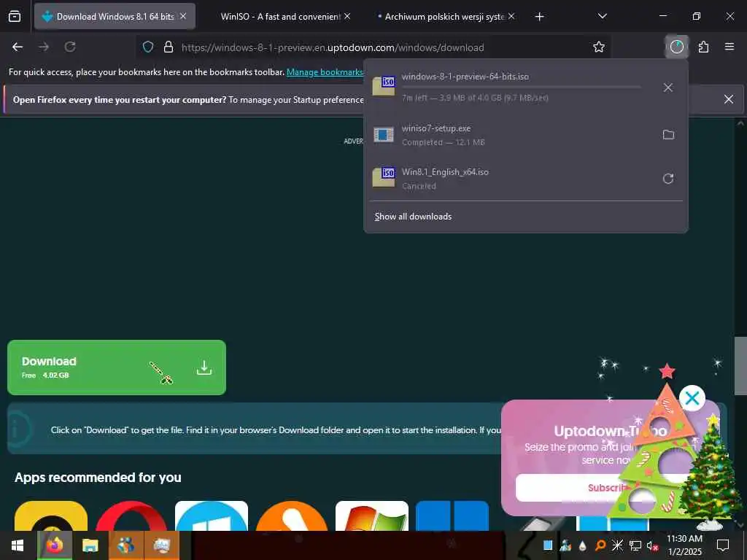747x560 pixels.
Task: Show site security padlock info
Action: [169, 47]
